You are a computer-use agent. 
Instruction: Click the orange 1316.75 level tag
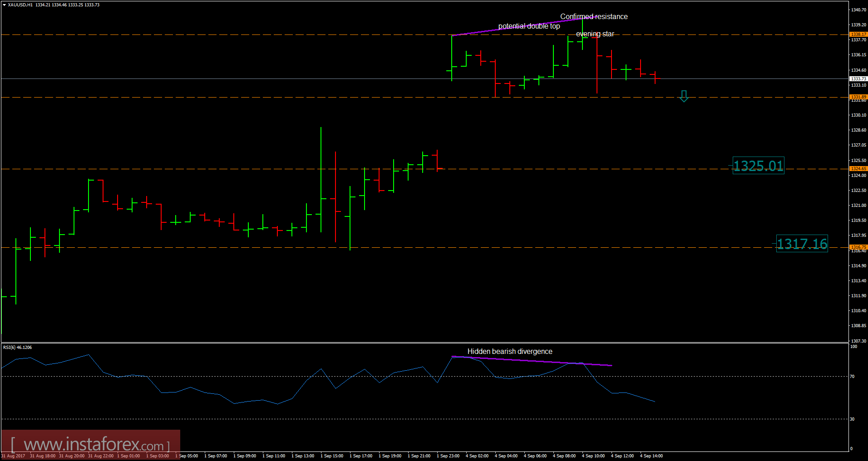858,247
